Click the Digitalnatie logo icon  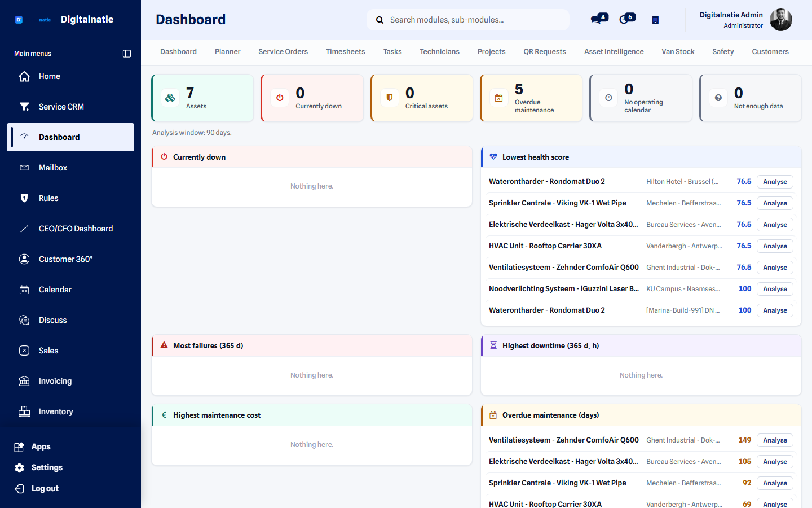coord(19,20)
